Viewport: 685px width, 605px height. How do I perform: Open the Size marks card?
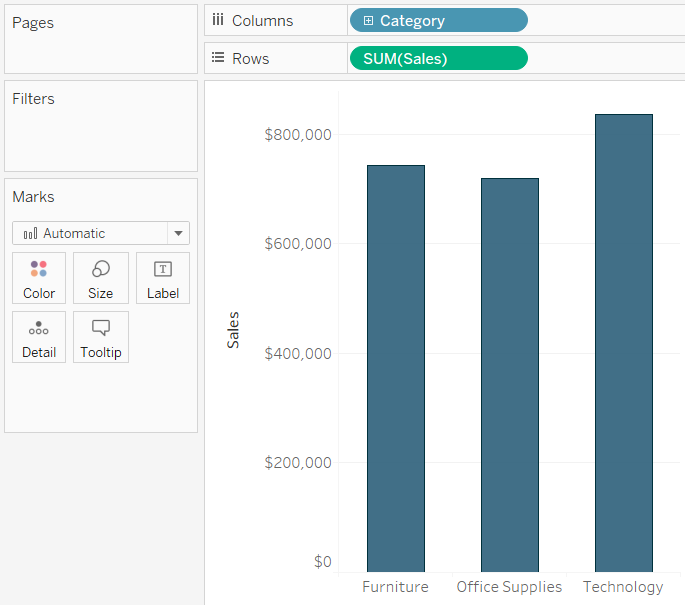tap(101, 278)
